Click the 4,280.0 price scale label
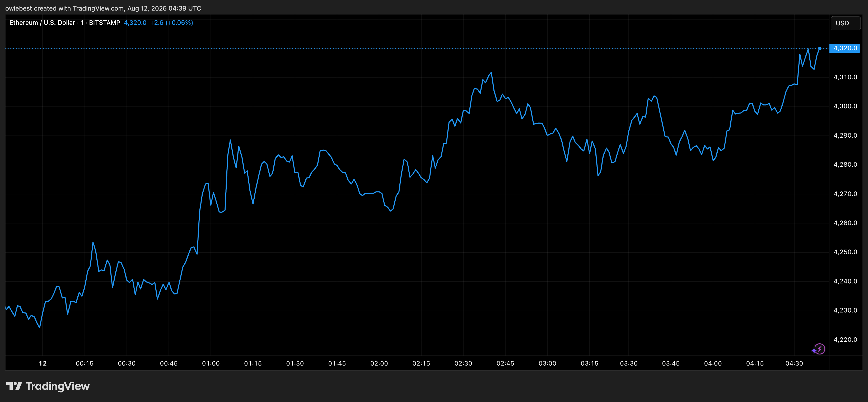This screenshot has height=402, width=868. pyautogui.click(x=845, y=165)
